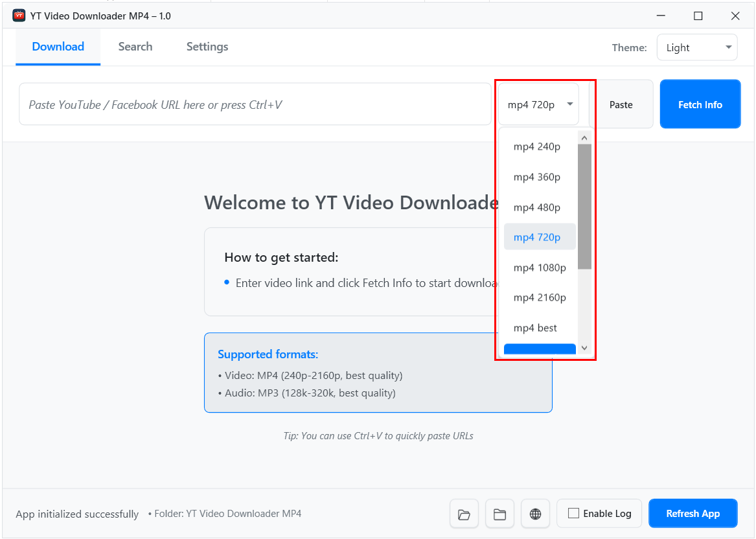Click the dropdown chevron next to mp4 720p
The image size is (756, 539).
pyautogui.click(x=569, y=104)
